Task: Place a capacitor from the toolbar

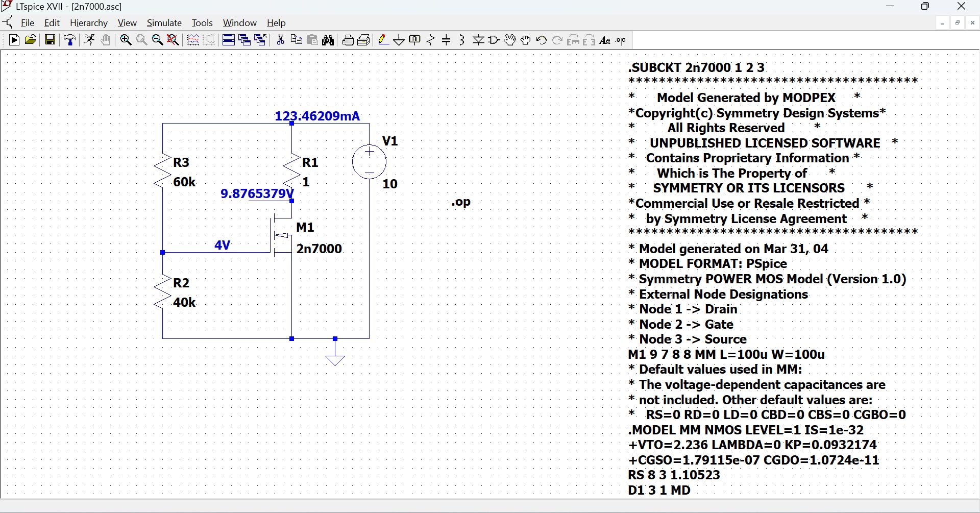Action: [446, 40]
